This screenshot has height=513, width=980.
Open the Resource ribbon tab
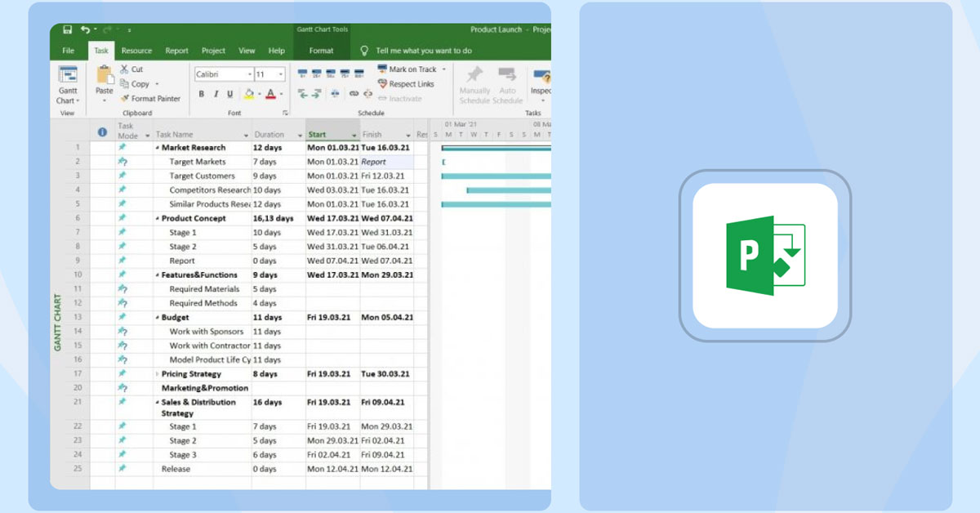click(136, 51)
